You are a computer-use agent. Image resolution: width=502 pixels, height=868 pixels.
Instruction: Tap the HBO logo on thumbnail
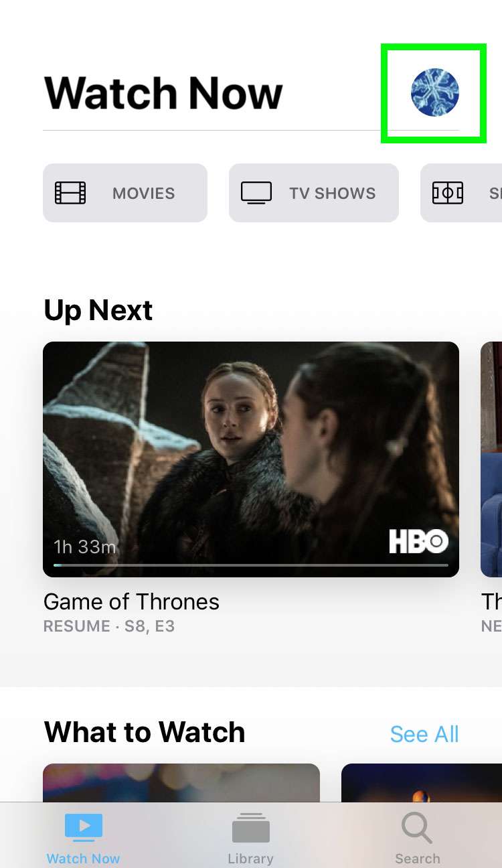pyautogui.click(x=419, y=541)
